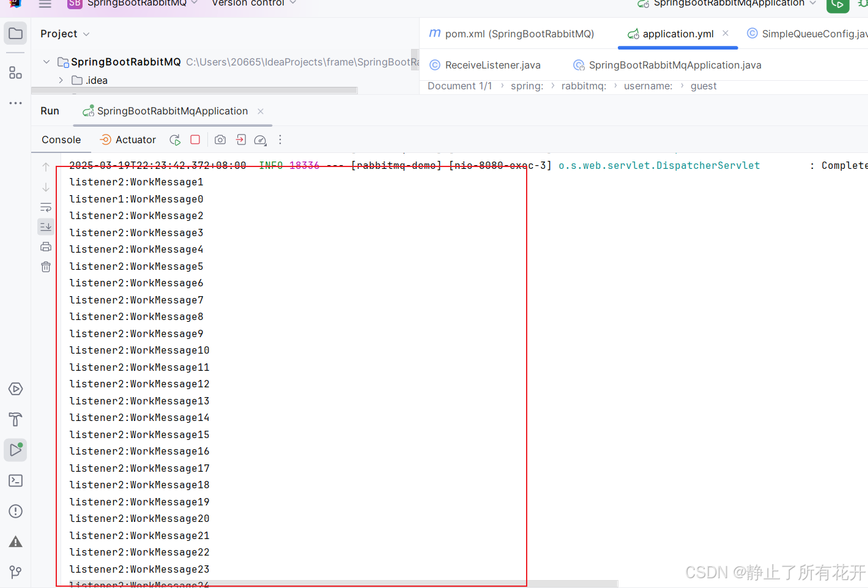Toggle soft-wrap in the console
868x588 pixels.
click(x=46, y=207)
